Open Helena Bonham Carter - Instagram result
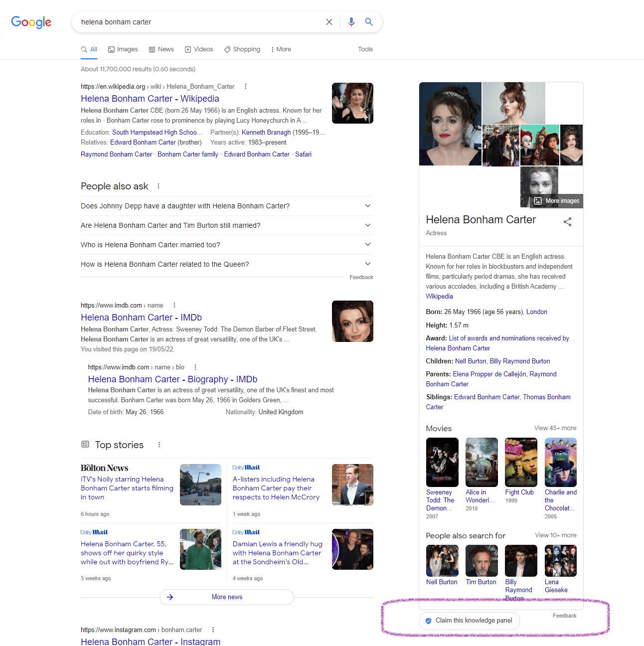644x646 pixels. (x=151, y=642)
